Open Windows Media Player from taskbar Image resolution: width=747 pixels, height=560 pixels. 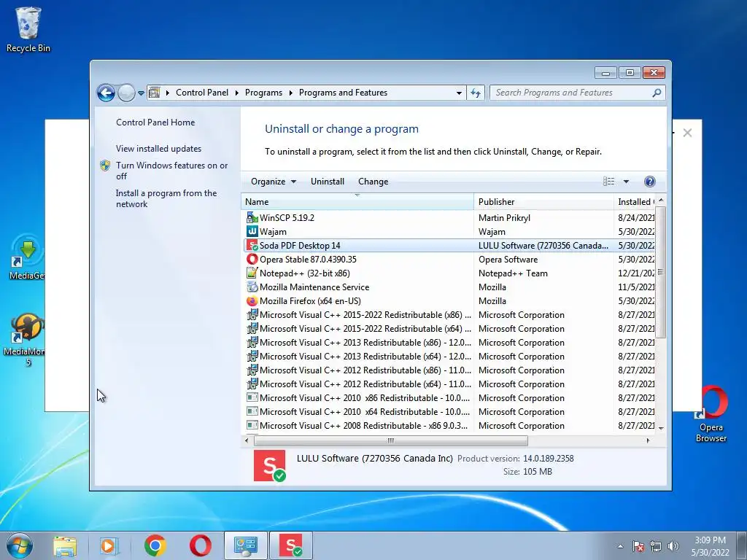109,545
